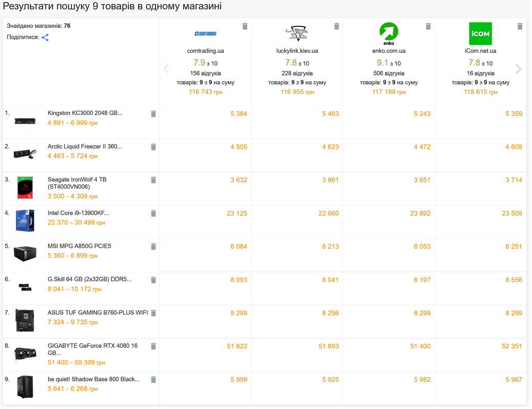This screenshot has height=409, width=532.
Task: Show previous stores with left arrow
Action: click(166, 69)
